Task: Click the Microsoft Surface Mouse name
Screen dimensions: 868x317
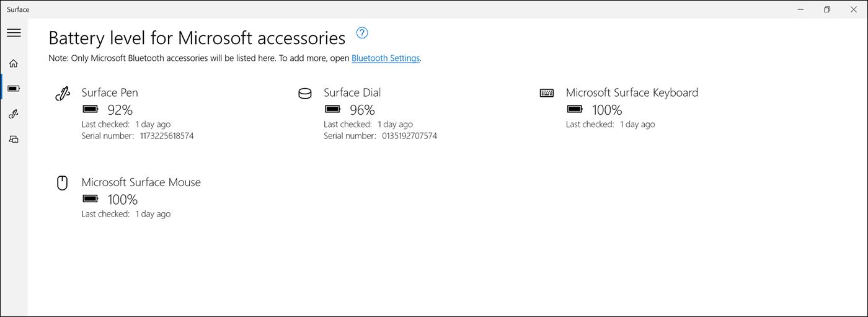Action: pyautogui.click(x=141, y=182)
